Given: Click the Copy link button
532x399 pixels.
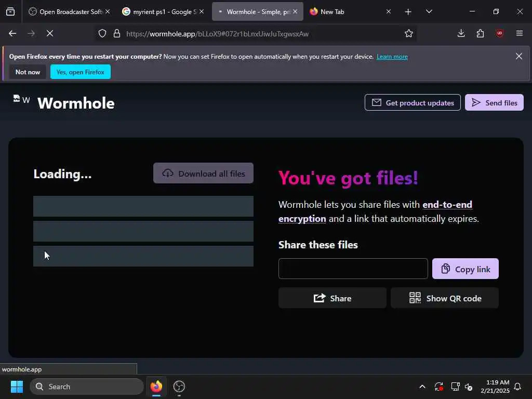Looking at the screenshot, I should [x=465, y=269].
